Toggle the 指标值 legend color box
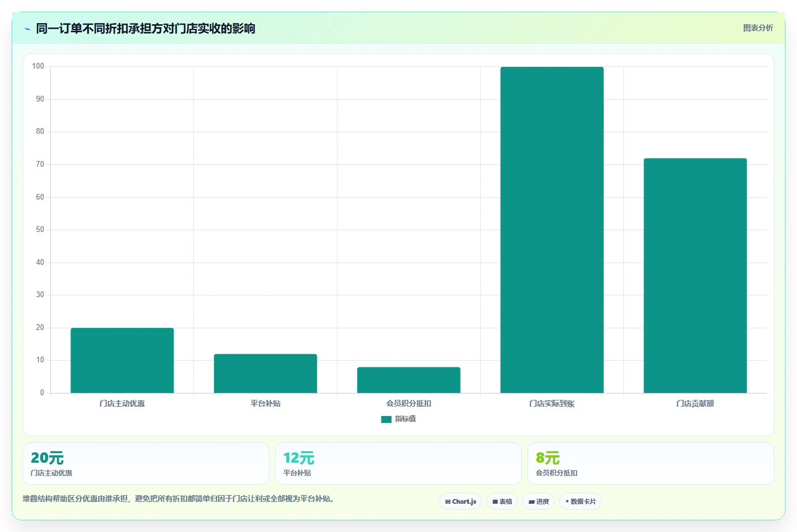 pos(386,419)
